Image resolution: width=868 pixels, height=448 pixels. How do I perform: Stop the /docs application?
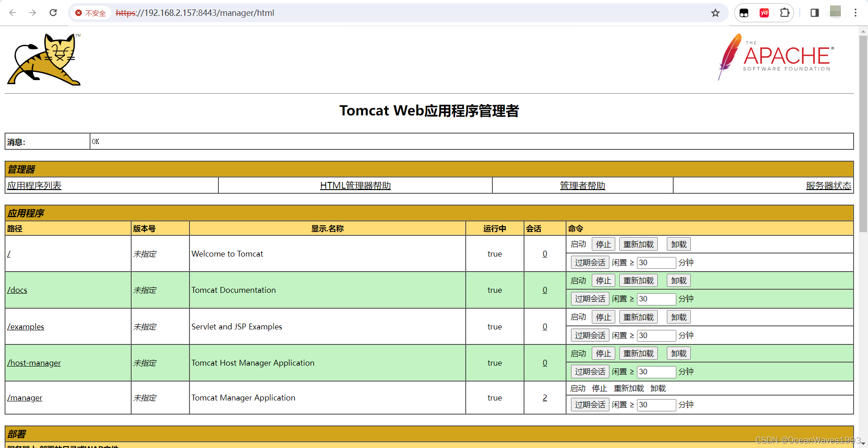coord(604,281)
